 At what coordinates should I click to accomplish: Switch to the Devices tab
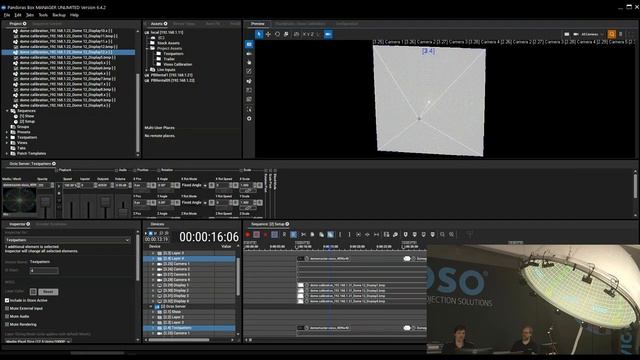coord(157,224)
